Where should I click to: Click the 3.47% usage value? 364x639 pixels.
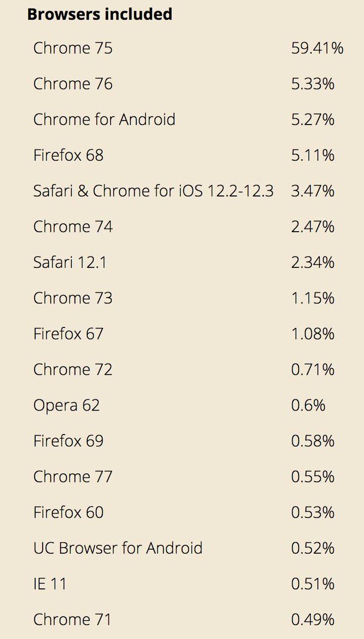[x=313, y=191]
